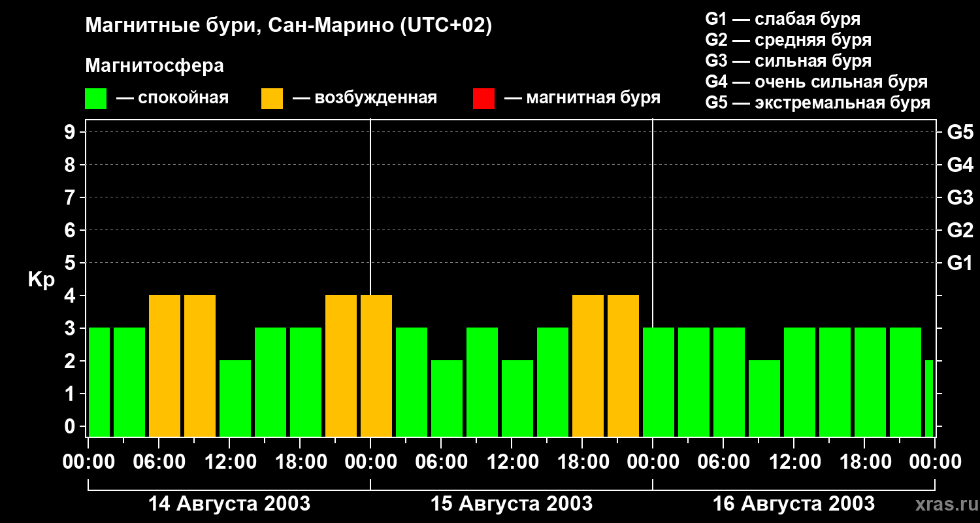Click the 'G3' label on the right axis
The height and width of the screenshot is (523, 980).
[960, 197]
